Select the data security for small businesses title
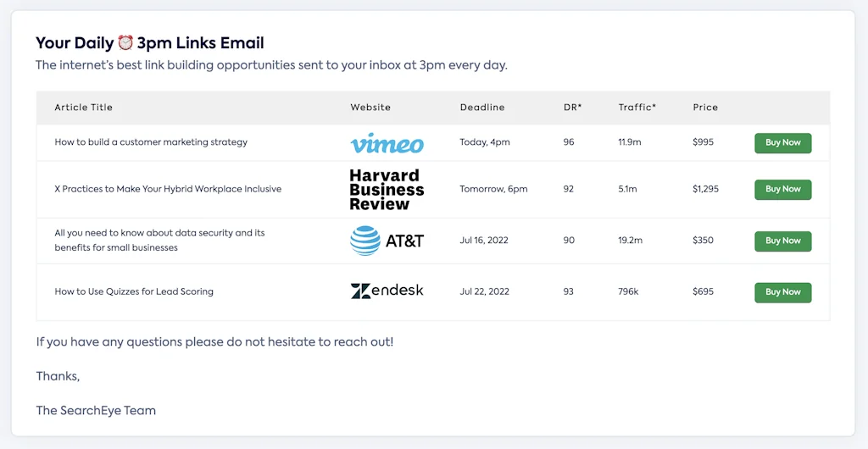868x449 pixels. (159, 241)
